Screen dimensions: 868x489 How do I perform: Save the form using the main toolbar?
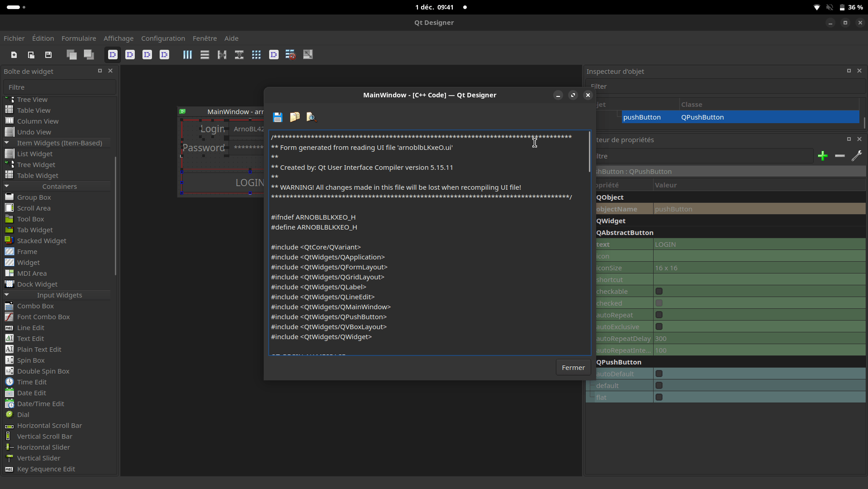point(48,55)
